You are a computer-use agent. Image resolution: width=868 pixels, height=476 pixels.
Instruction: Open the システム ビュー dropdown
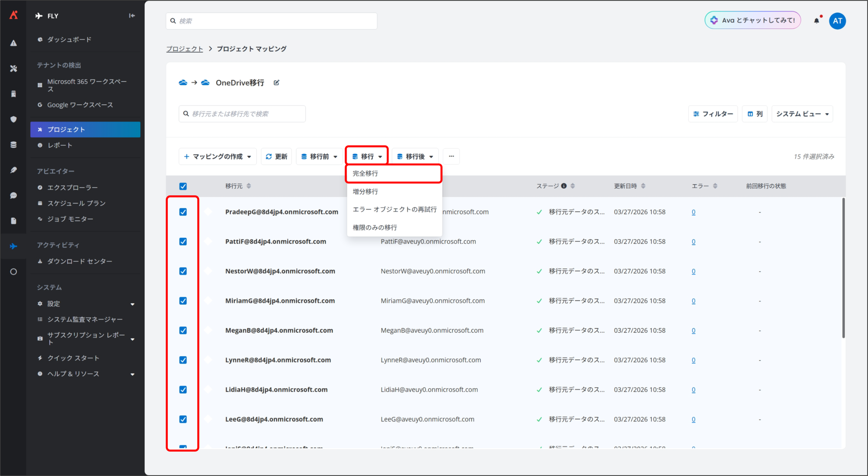(x=802, y=114)
